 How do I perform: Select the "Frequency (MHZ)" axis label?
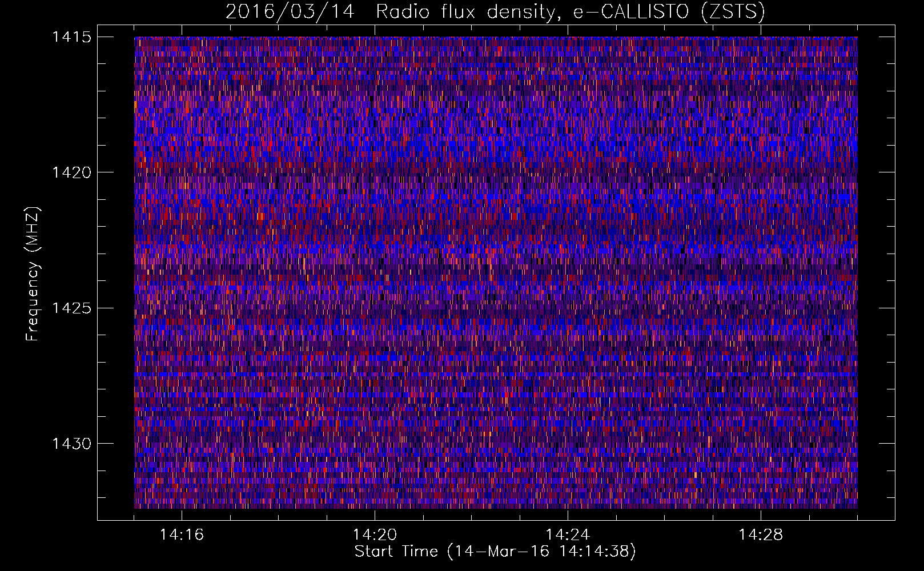point(33,274)
